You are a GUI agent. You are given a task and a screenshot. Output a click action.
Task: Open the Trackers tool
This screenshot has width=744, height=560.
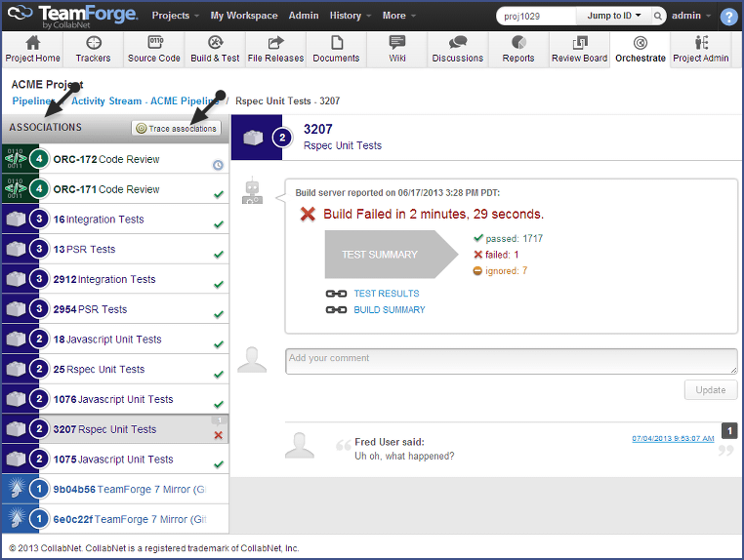point(93,50)
